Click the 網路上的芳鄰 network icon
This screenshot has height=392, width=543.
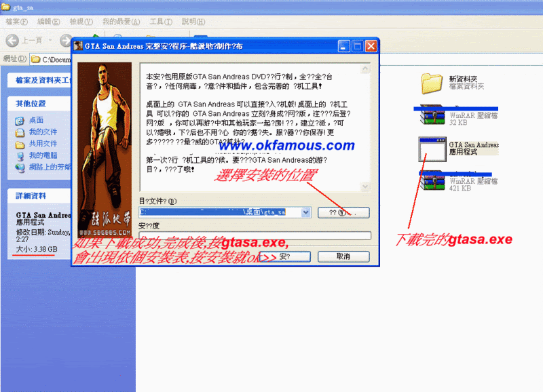click(20, 168)
